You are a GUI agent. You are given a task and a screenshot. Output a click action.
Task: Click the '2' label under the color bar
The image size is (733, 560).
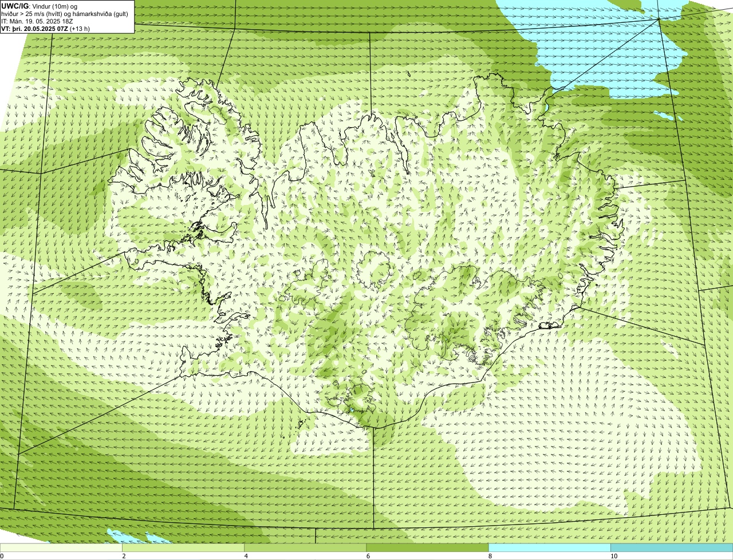[124, 556]
